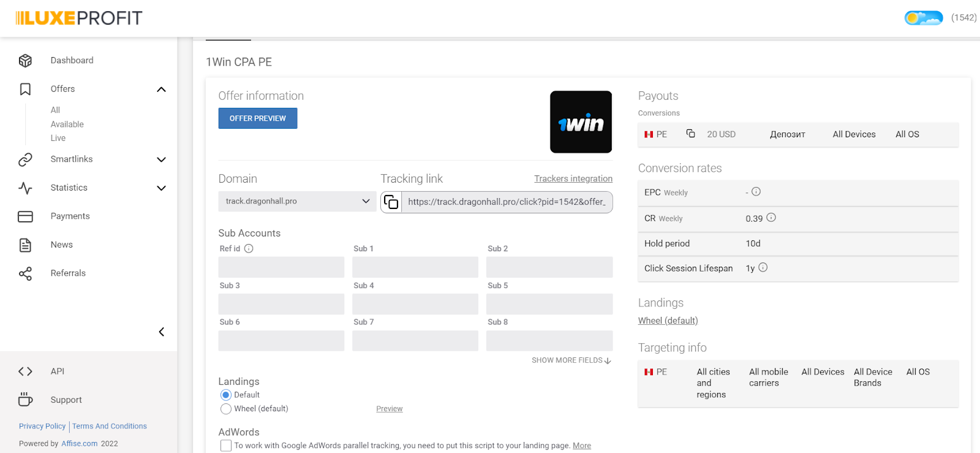Click the EPC Weekly info icon
This screenshot has width=980, height=453.
[756, 192]
